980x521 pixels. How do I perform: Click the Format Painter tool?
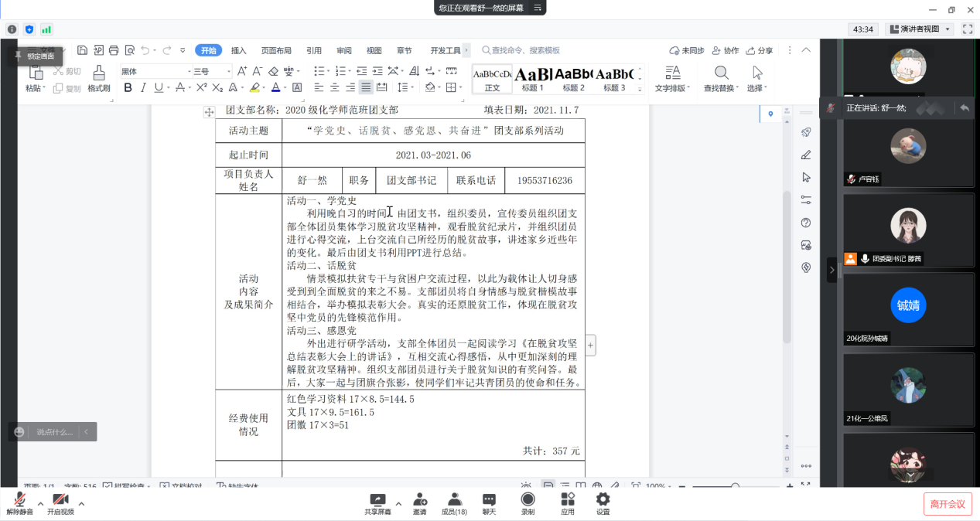coord(98,78)
